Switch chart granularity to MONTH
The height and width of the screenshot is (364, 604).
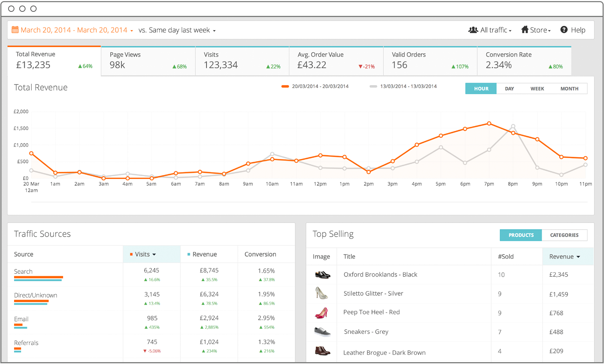coord(569,89)
